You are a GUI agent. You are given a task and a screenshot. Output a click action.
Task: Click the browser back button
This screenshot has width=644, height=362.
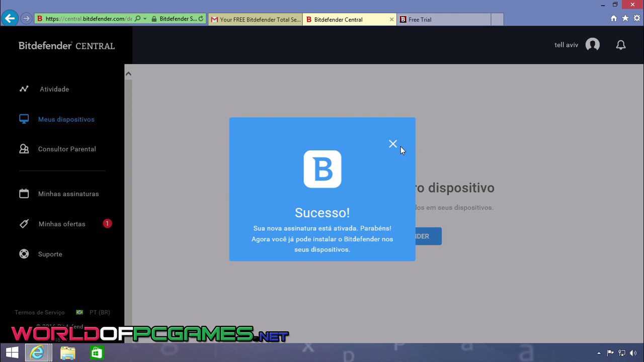[10, 19]
